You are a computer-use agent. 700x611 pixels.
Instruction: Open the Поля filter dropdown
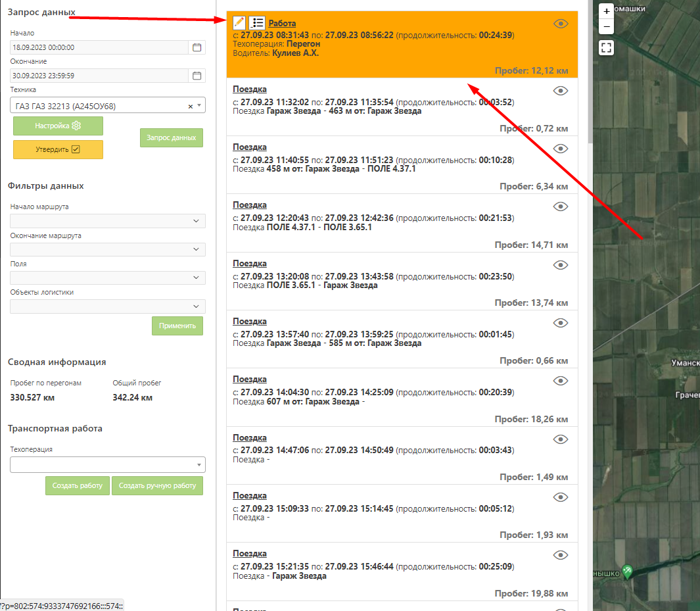coord(108,278)
